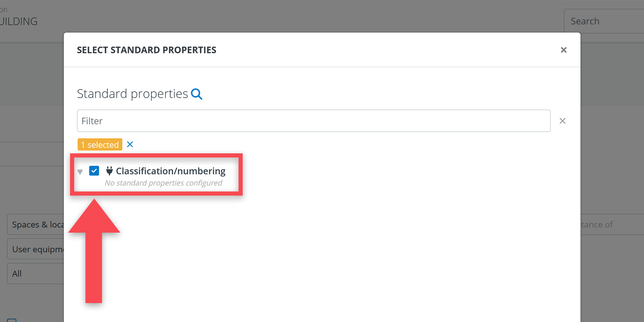This screenshot has width=644, height=322.
Task: Click 'No standard properties configured' text
Action: click(163, 183)
